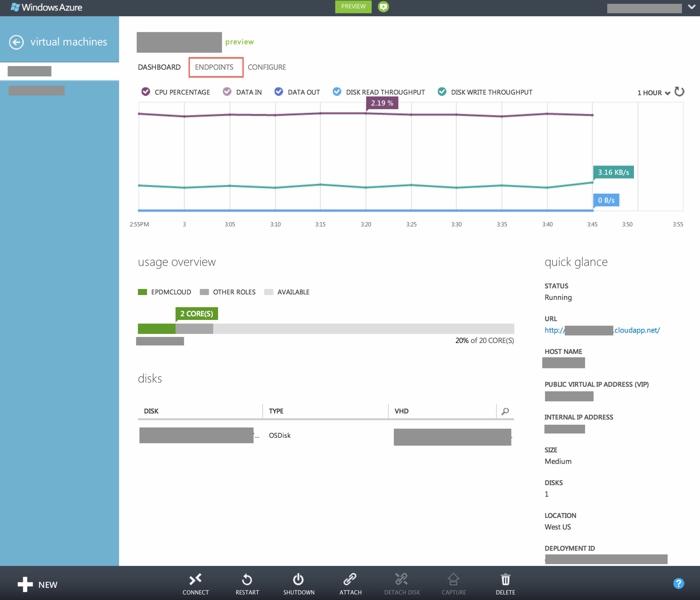Image resolution: width=700 pixels, height=600 pixels.
Task: Click the New plus icon
Action: point(25,584)
